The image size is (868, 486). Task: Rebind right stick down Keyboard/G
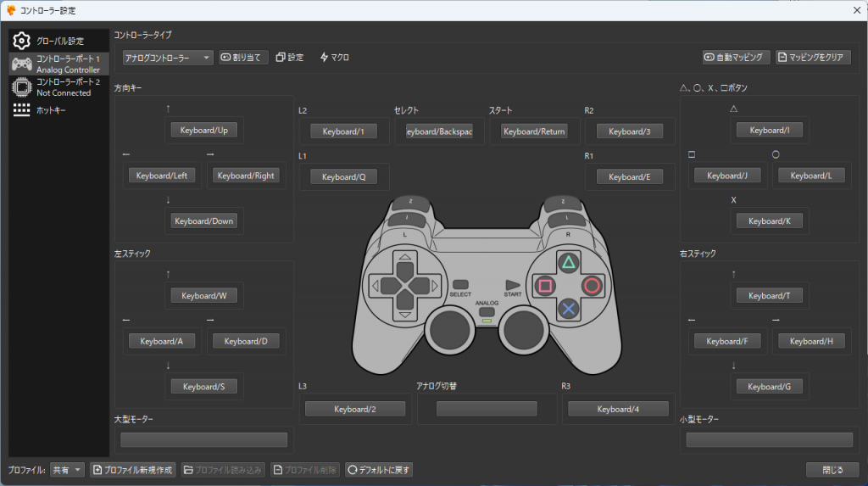tap(770, 387)
